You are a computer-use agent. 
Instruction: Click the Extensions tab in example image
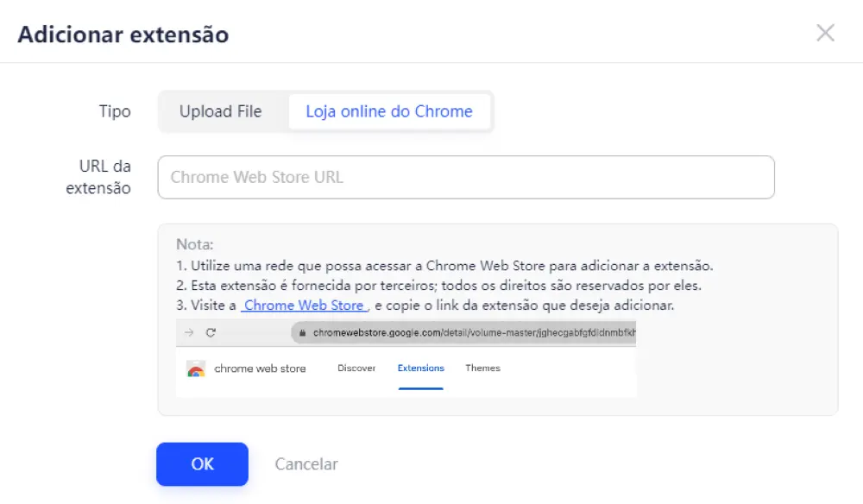[x=420, y=369]
